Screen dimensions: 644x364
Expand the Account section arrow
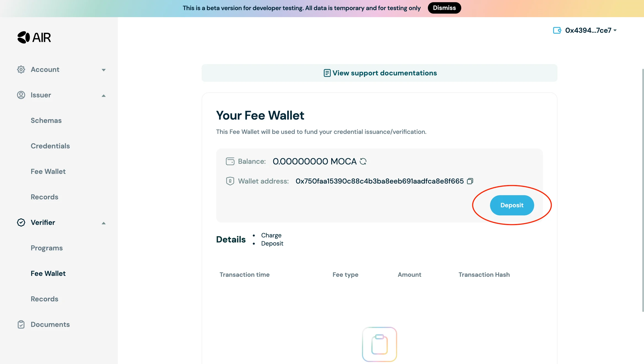(104, 70)
